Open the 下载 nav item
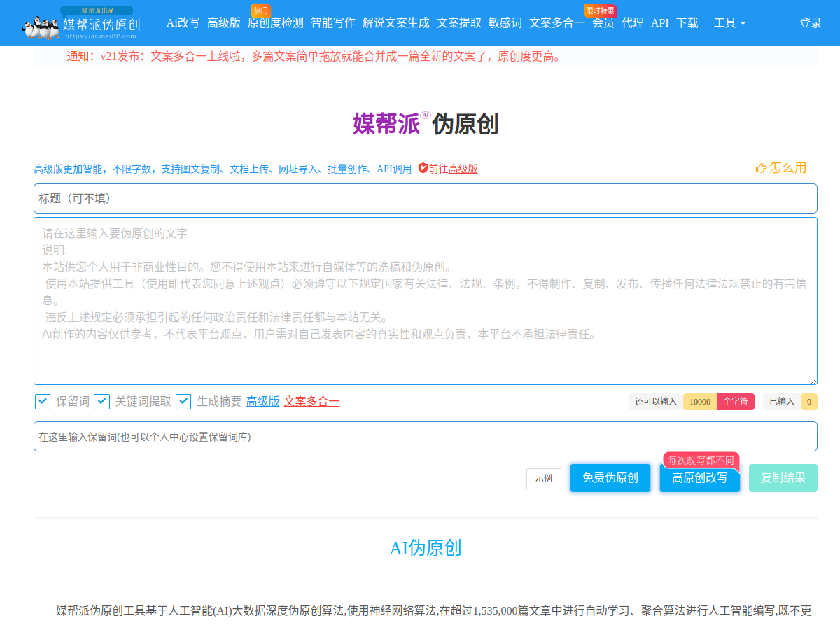Viewport: 840px width, 630px height. click(x=687, y=23)
